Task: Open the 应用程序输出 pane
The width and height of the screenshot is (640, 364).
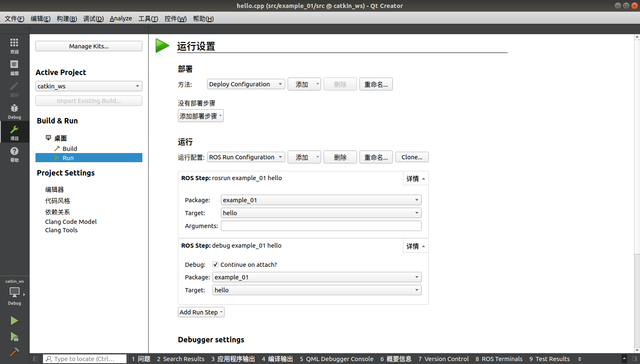Action: pyautogui.click(x=233, y=359)
